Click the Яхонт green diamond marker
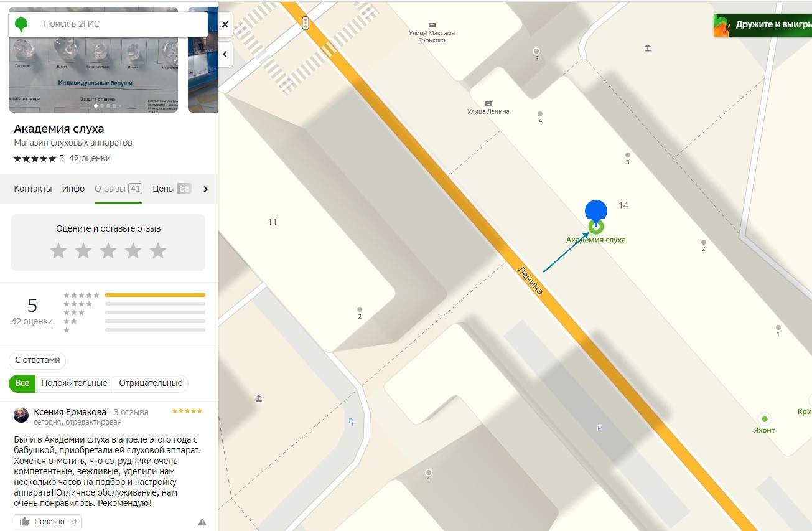 point(764,418)
